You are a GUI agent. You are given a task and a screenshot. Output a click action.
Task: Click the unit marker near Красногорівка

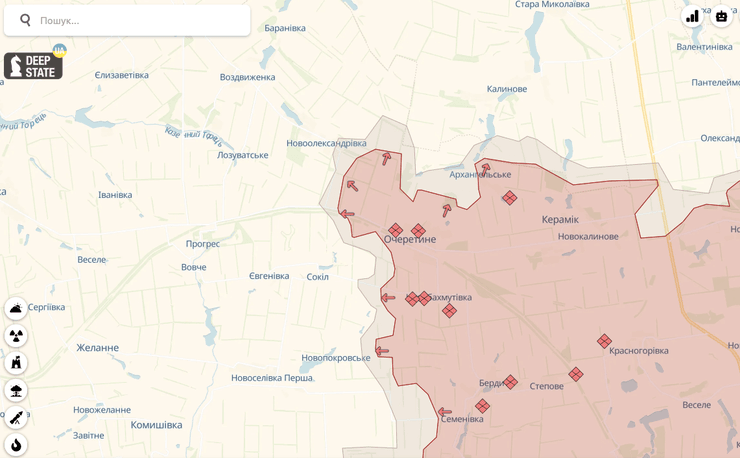[x=604, y=342]
